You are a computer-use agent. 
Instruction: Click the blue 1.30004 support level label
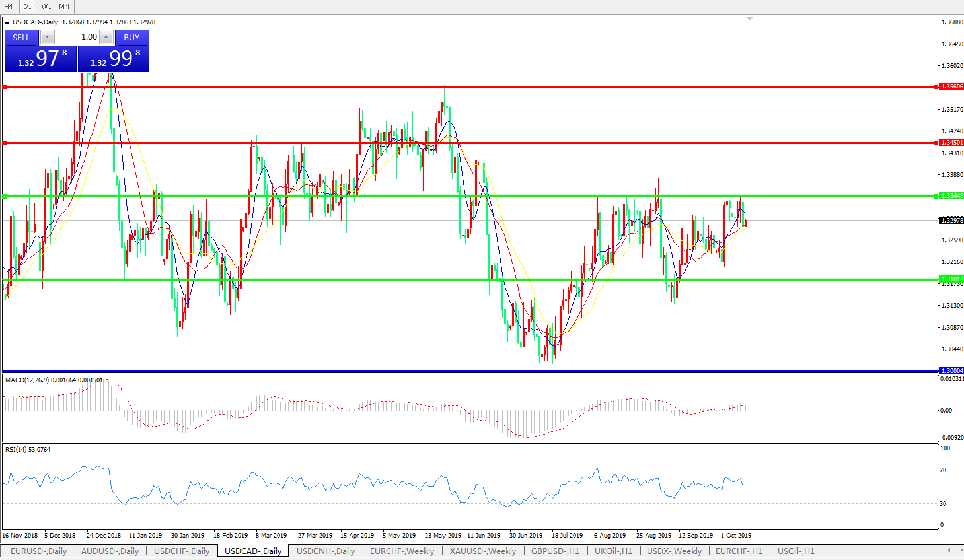951,371
